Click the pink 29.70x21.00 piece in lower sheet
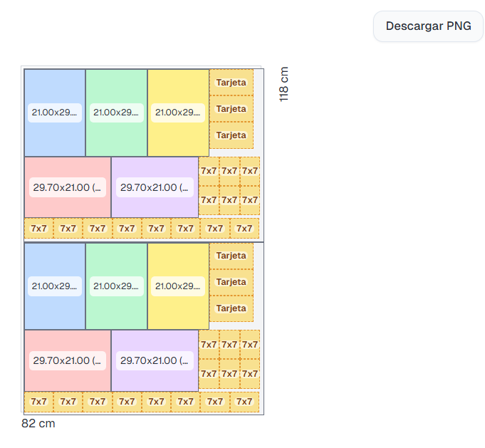Viewport: 485px width, 448px height. click(68, 360)
